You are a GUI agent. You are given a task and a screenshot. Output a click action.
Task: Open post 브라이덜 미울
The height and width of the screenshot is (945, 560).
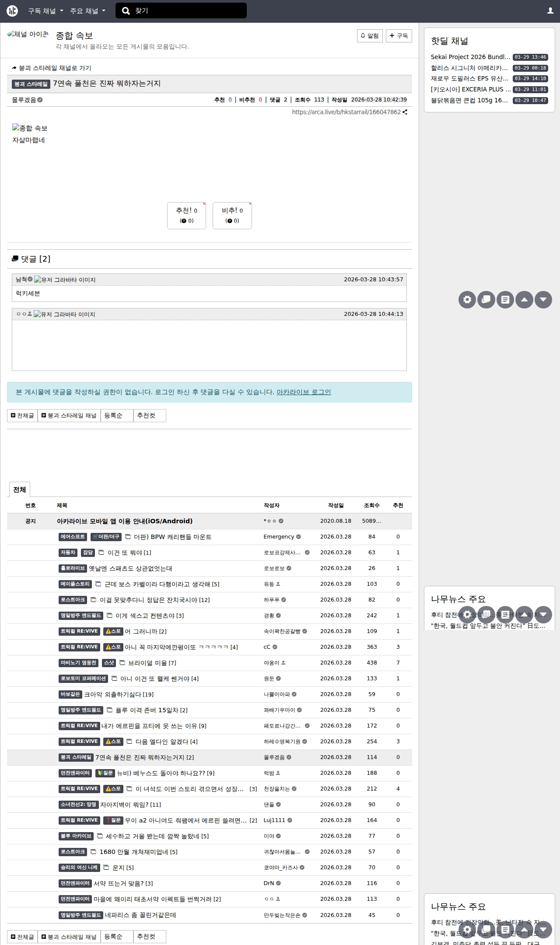[148, 663]
